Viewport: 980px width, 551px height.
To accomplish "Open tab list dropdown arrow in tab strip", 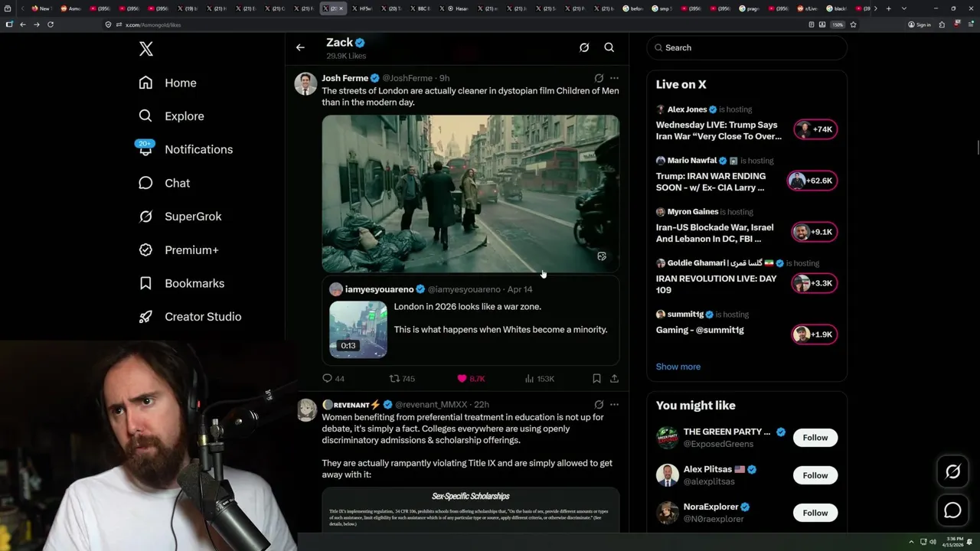I will tap(904, 8).
